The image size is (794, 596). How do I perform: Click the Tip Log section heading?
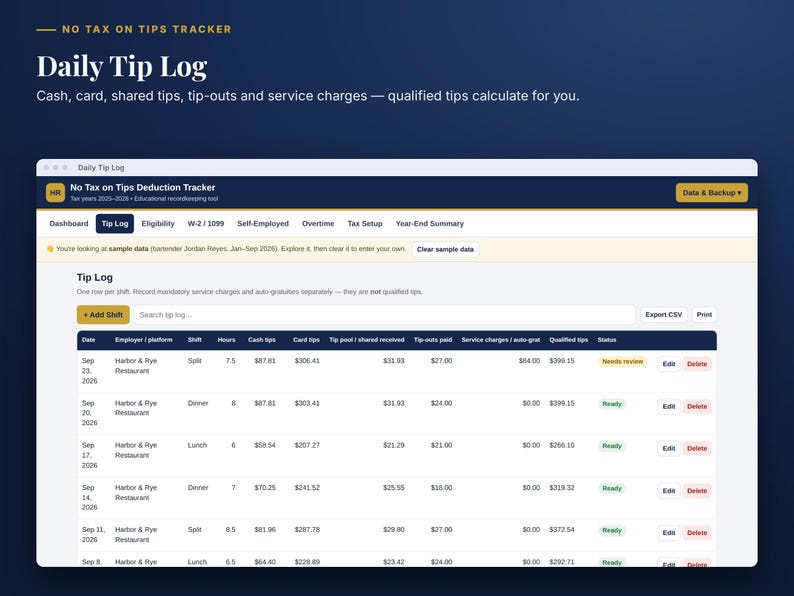click(95, 277)
